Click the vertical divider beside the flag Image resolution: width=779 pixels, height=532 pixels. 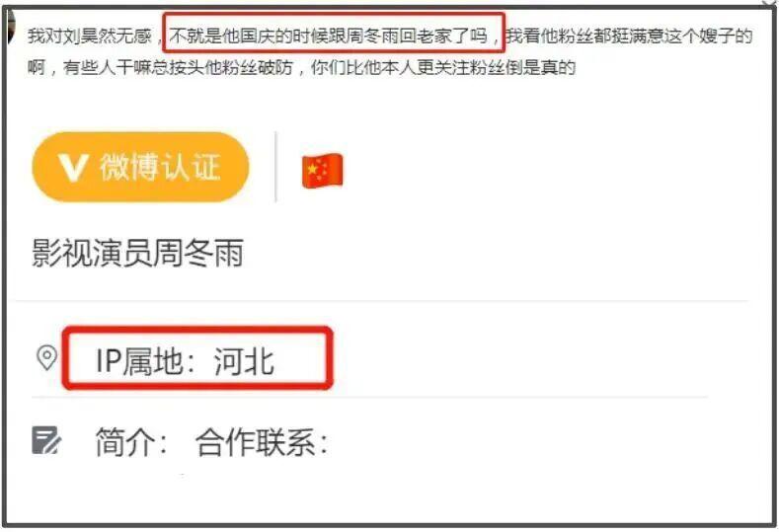pyautogui.click(x=275, y=167)
